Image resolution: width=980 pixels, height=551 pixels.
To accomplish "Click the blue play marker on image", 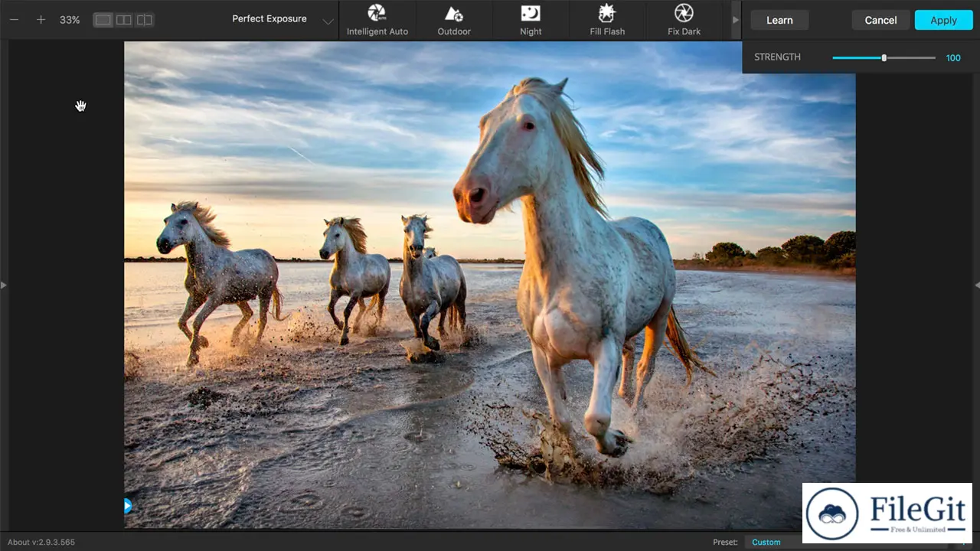I will point(127,505).
